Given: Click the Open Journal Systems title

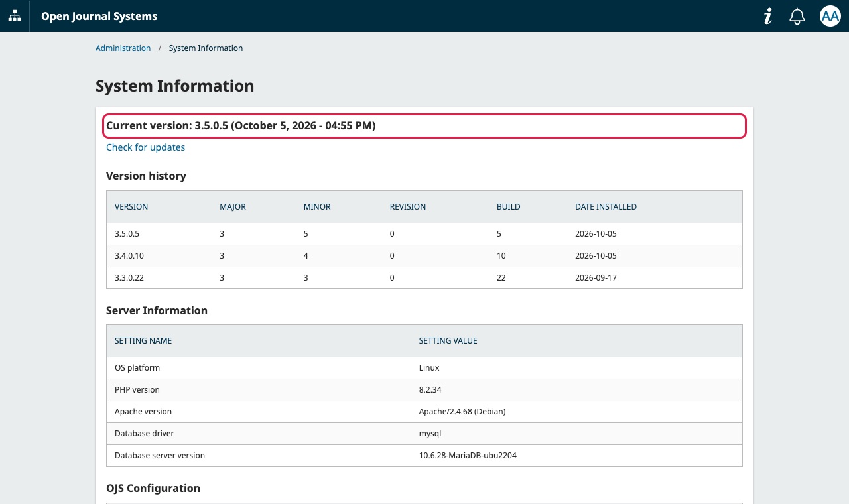Looking at the screenshot, I should point(99,16).
